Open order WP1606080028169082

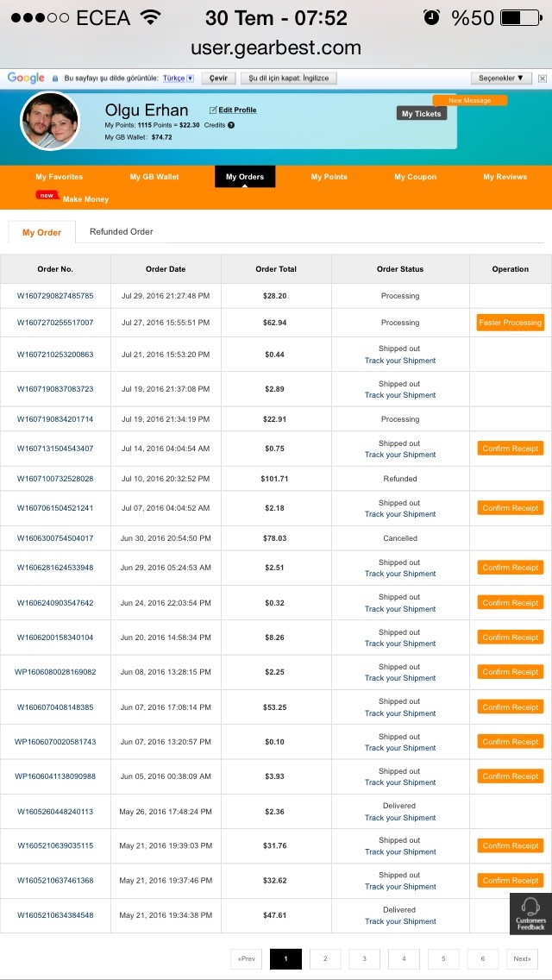click(x=55, y=672)
